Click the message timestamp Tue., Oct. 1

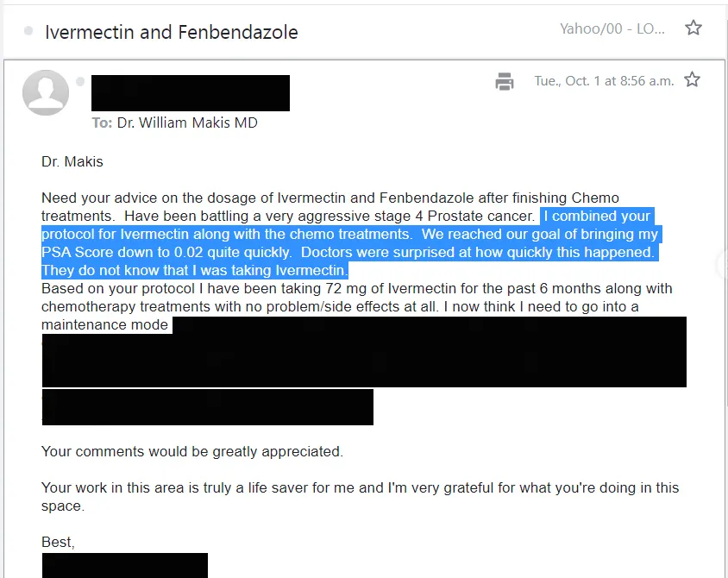click(604, 80)
